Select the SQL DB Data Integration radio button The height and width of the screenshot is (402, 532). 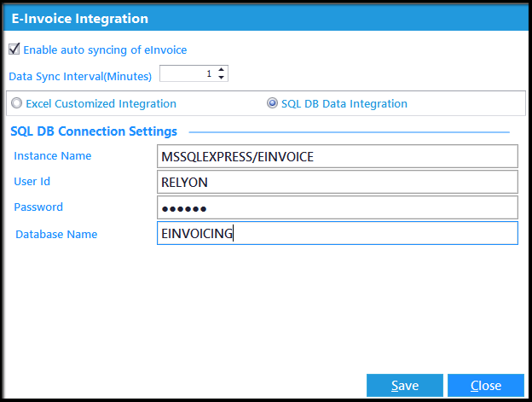272,103
